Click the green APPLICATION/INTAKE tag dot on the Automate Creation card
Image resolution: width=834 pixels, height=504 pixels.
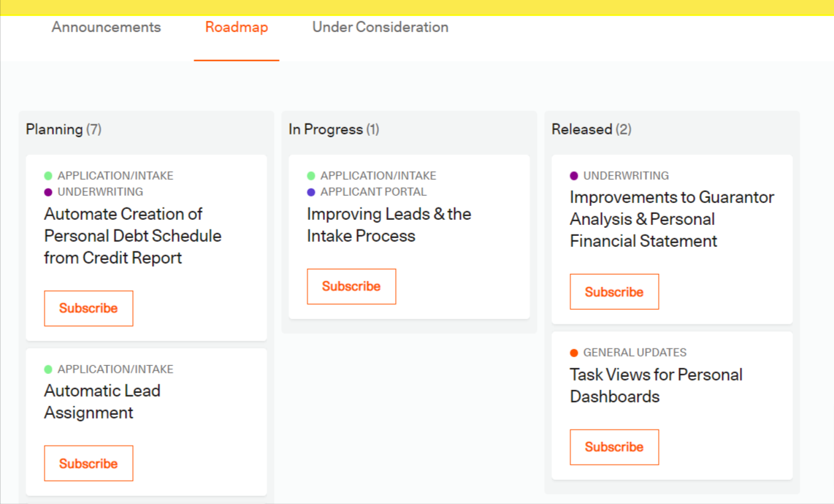49,175
